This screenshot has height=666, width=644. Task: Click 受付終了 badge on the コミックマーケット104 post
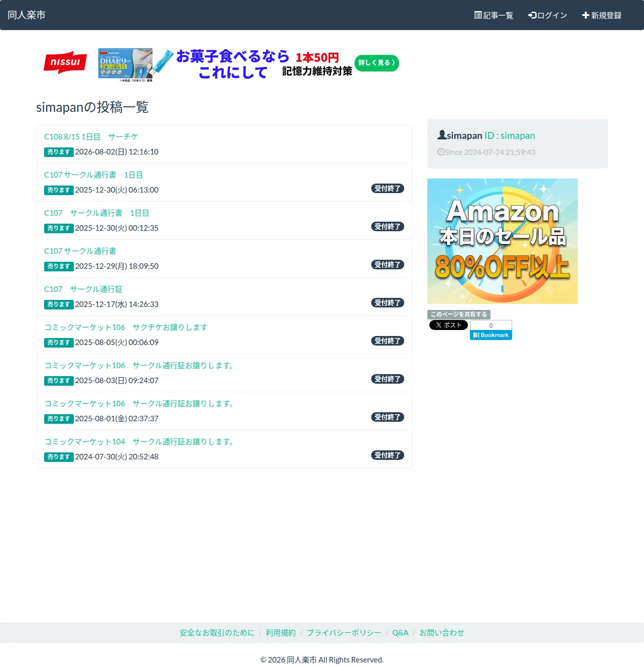388,455
